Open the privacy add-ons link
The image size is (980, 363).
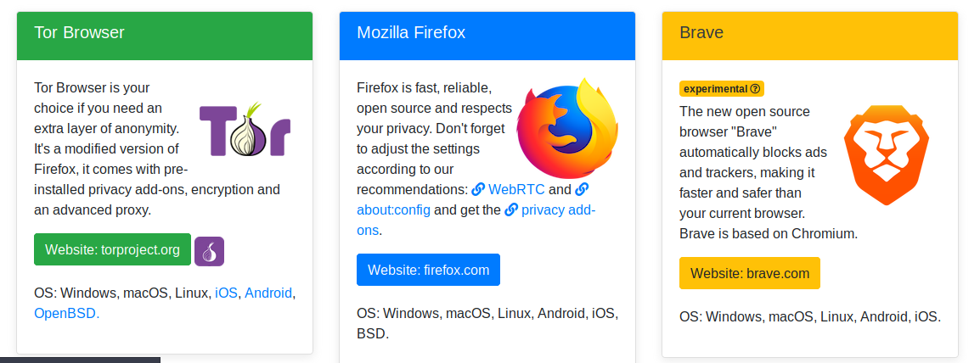(559, 209)
